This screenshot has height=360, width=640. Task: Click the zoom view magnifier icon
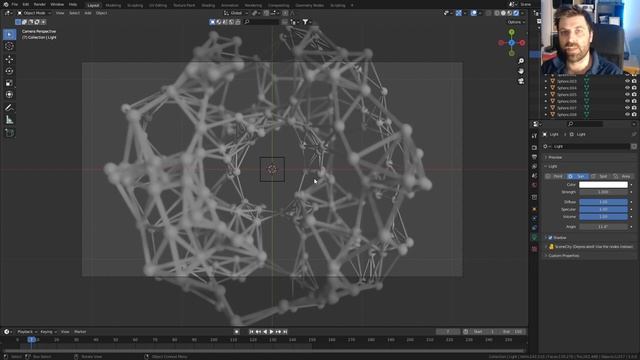[521, 61]
